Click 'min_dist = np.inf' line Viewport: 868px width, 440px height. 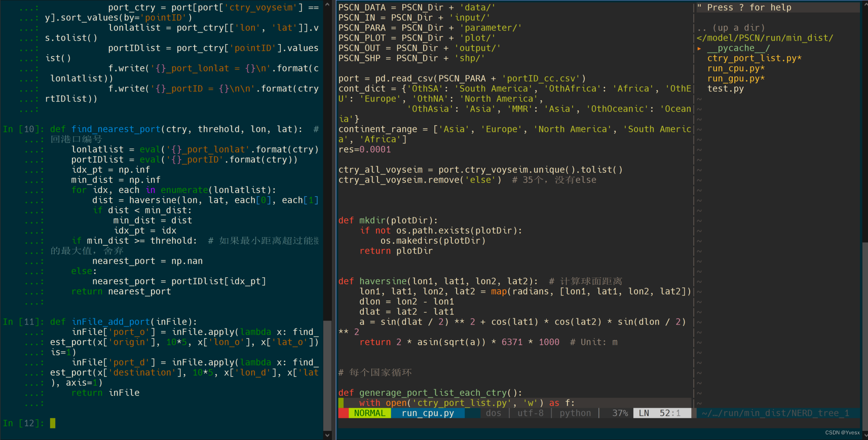point(116,180)
